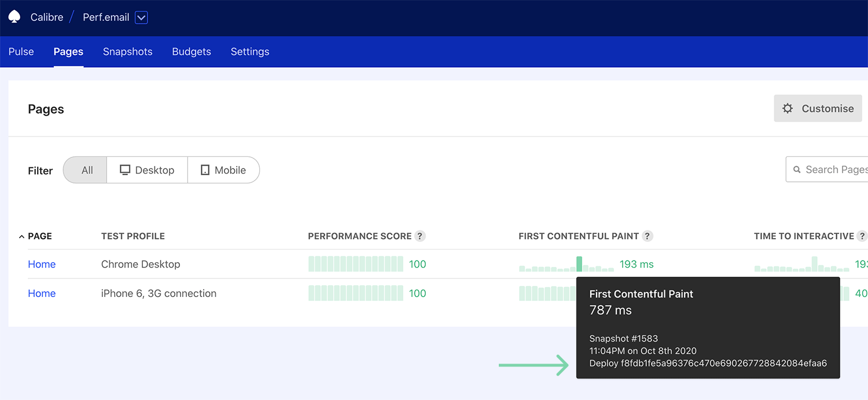Open the Perf.email project dropdown

tap(141, 17)
